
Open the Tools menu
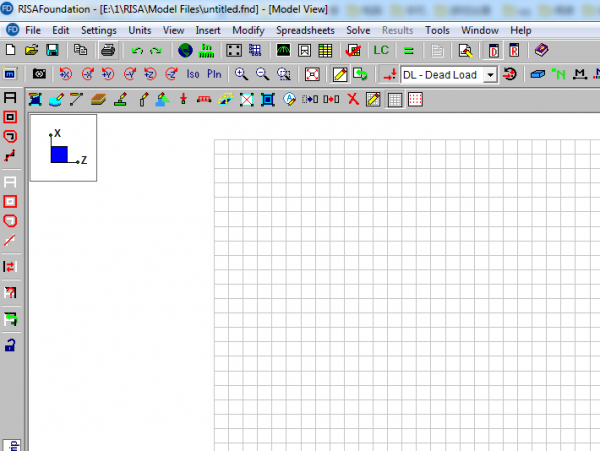point(437,30)
